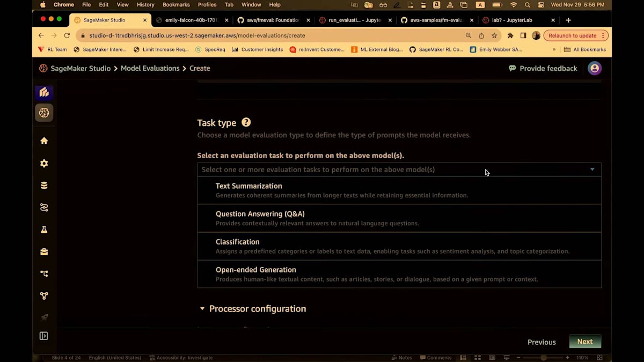Viewport: 644px width, 362px height.
Task: Click the rocket deployments icon in sidebar
Action: pos(44,317)
